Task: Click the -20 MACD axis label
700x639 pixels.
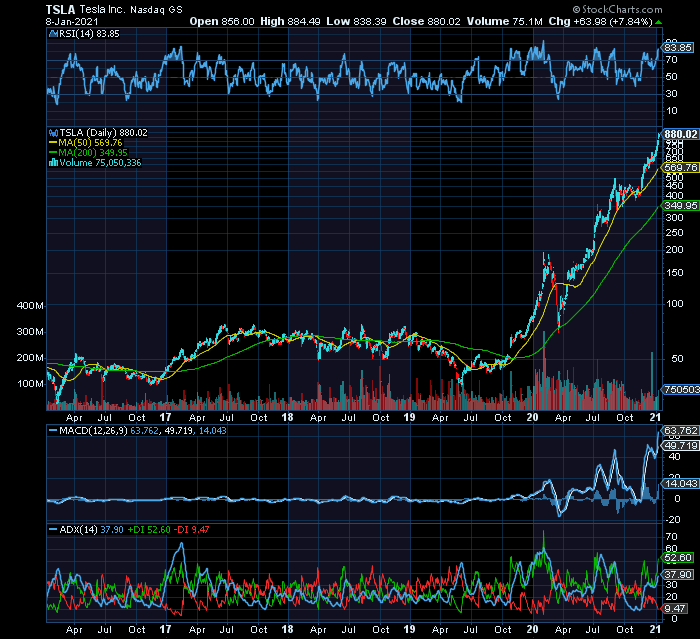Action: pos(674,520)
